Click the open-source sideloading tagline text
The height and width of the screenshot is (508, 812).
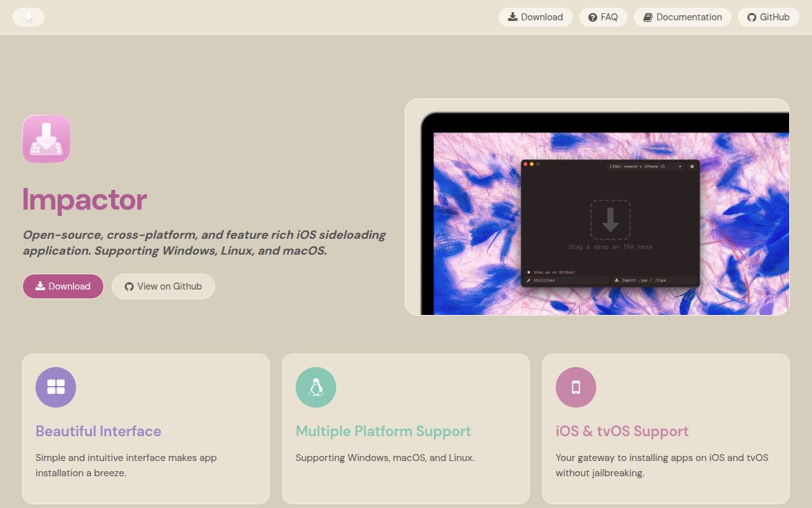[x=204, y=243]
